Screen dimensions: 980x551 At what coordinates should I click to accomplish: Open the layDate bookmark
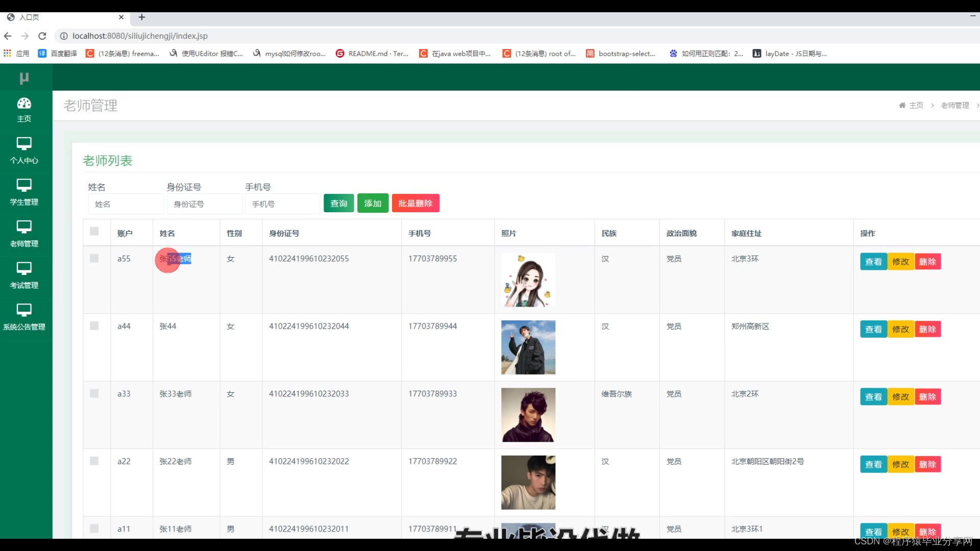coord(790,53)
